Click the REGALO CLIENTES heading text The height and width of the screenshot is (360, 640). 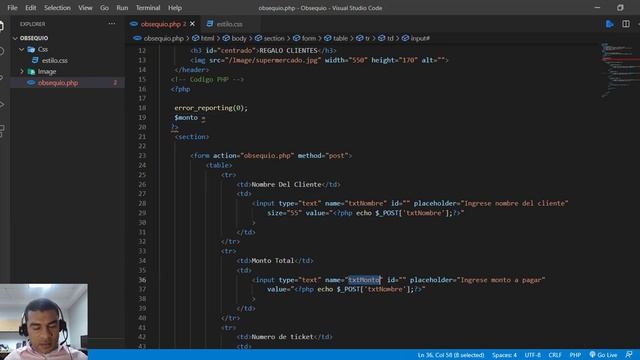[289, 51]
